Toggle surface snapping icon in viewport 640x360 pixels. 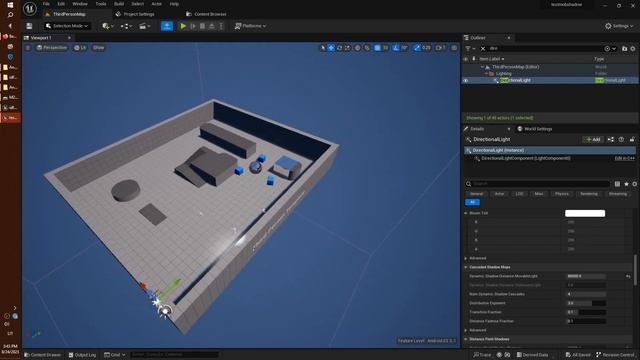click(367, 48)
